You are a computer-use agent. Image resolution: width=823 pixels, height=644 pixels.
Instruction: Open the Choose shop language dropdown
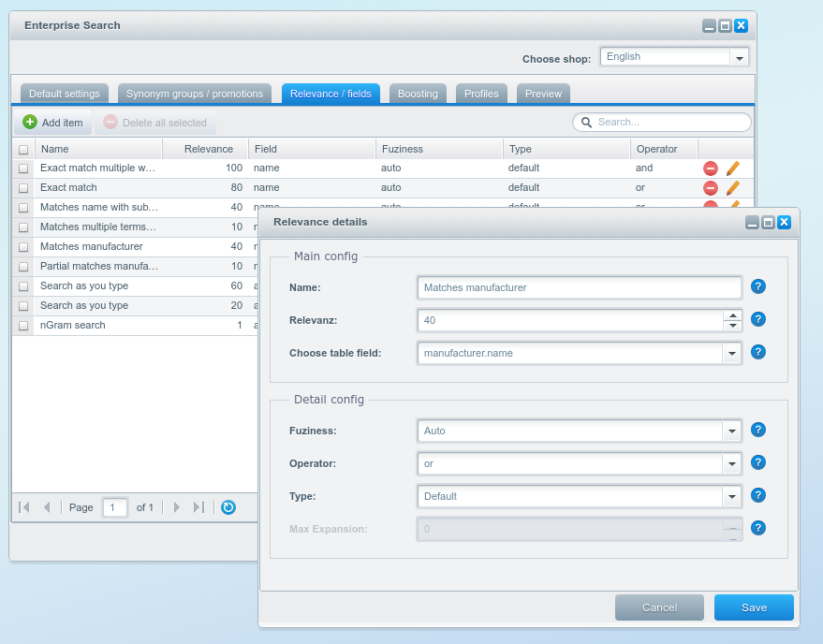[740, 57]
